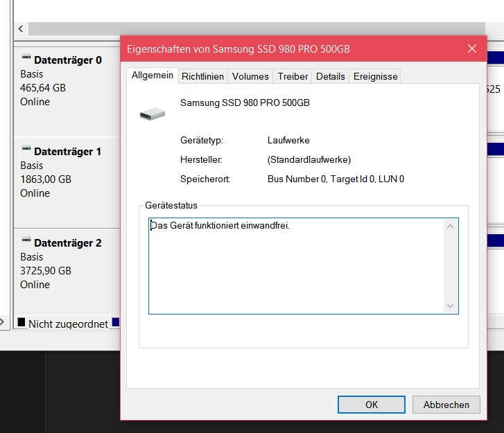504x433 pixels.
Task: Click the horizontal scrollbar track in Disk Management
Action: pyautogui.click(x=257, y=29)
